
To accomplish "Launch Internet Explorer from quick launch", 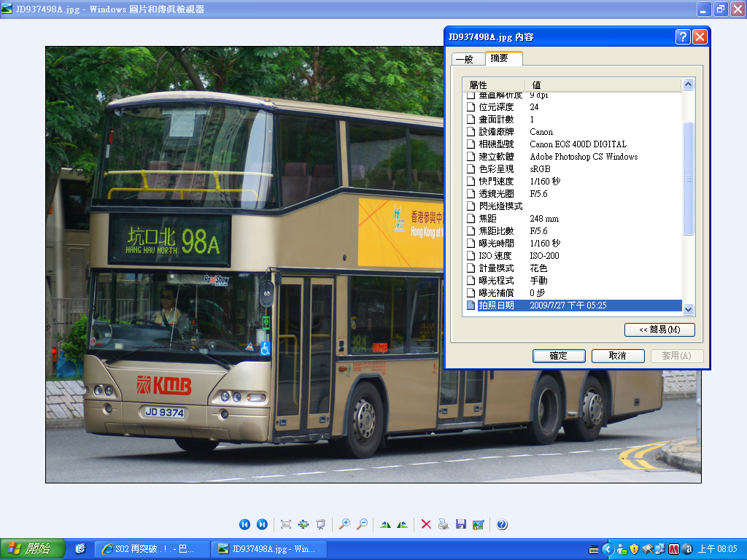I will pyautogui.click(x=80, y=549).
